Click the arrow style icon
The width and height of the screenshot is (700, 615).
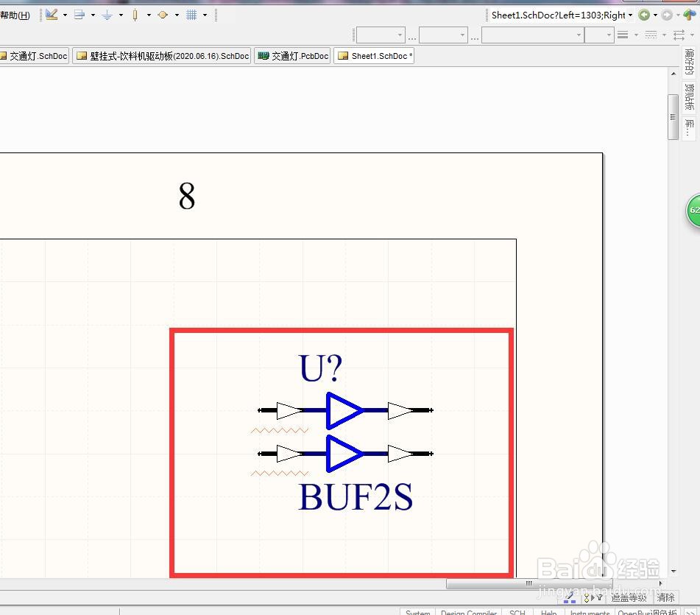pyautogui.click(x=679, y=35)
